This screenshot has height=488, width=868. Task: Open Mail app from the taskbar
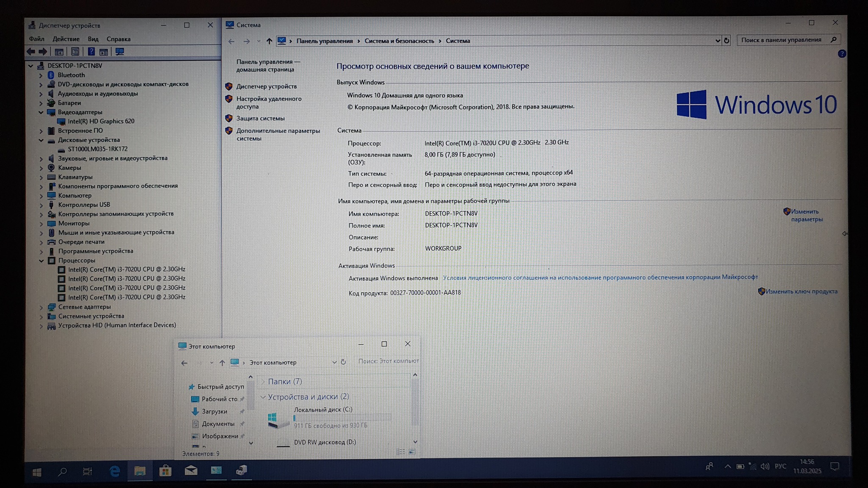pyautogui.click(x=191, y=471)
